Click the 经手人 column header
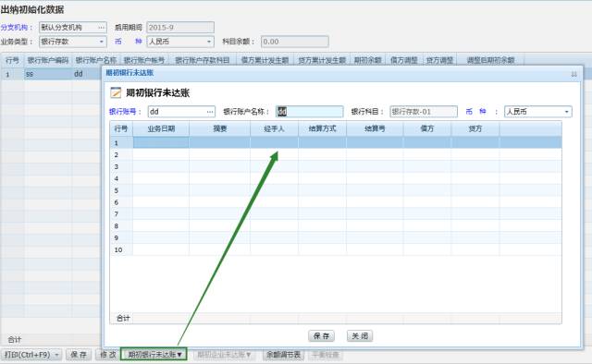Viewport: 592px width, 364px height. (x=274, y=128)
